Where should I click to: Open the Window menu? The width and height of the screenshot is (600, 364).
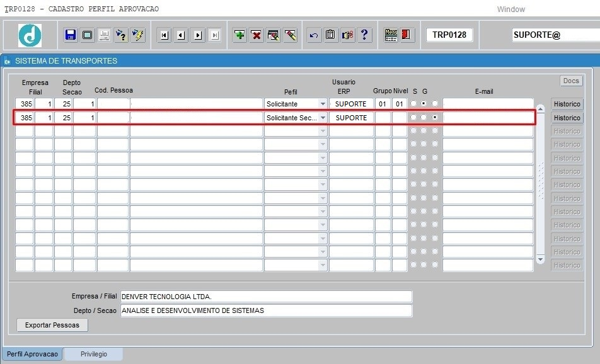[x=511, y=9]
